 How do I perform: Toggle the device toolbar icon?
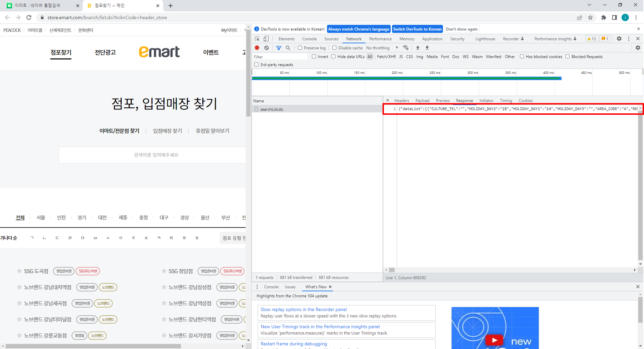[266, 39]
